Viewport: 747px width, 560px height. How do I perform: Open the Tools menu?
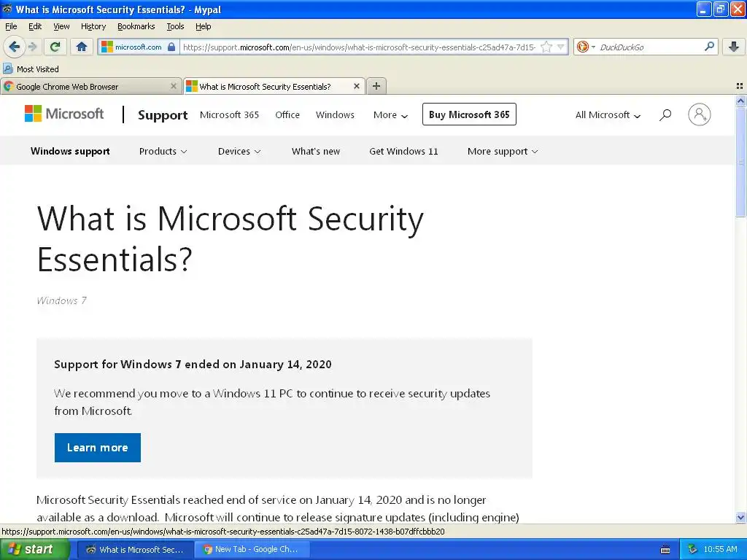tap(175, 26)
